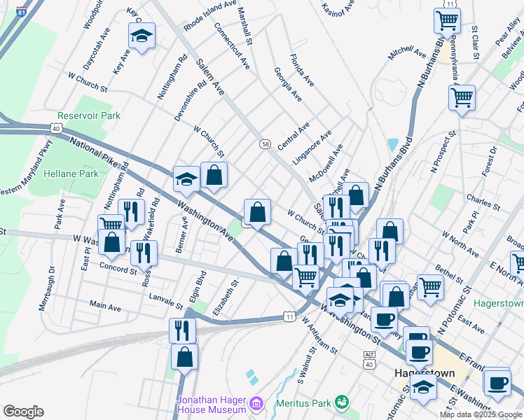The height and width of the screenshot is (420, 524).
Task: Open the restaurant marker near Elgin Blvd
Action: coord(182,331)
